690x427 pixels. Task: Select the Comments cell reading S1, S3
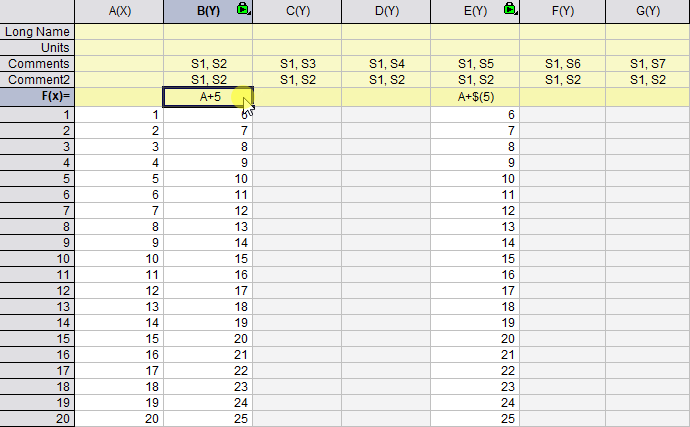(x=297, y=64)
